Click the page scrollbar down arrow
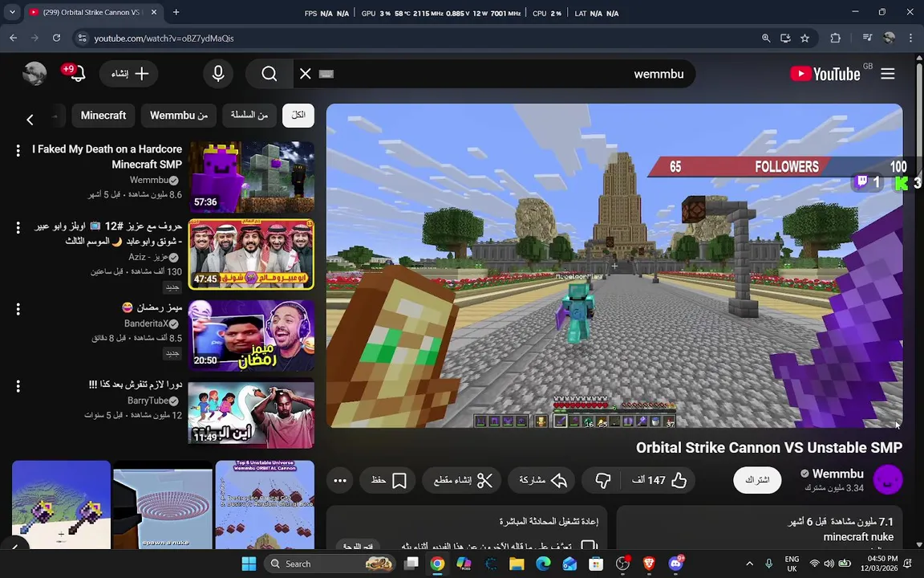Image resolution: width=924 pixels, height=578 pixels. click(918, 544)
